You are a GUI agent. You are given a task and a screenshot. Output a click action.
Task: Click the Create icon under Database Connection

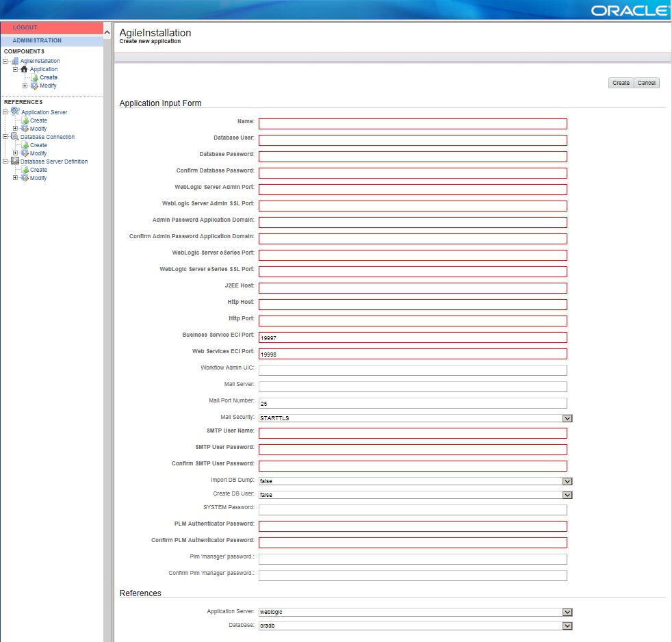pos(25,145)
